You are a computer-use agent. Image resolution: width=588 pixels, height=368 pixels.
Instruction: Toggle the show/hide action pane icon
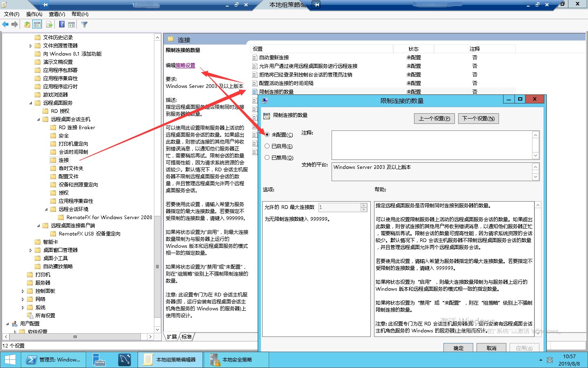pyautogui.click(x=71, y=25)
